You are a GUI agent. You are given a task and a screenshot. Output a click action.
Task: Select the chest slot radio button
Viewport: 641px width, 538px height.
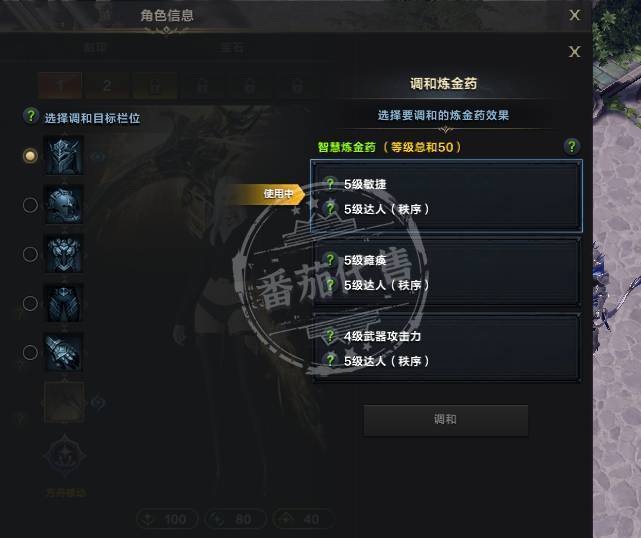pyautogui.click(x=30, y=254)
